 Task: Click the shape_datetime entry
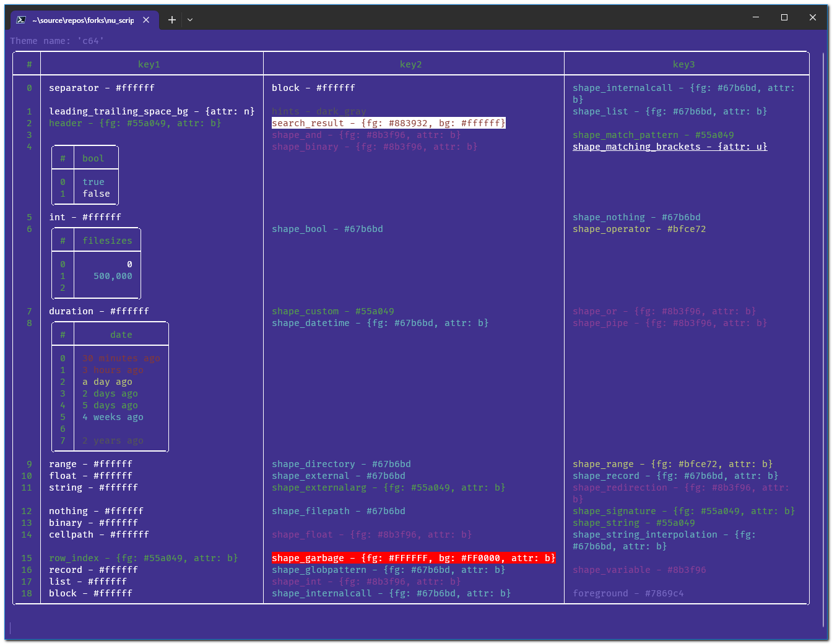click(x=380, y=323)
